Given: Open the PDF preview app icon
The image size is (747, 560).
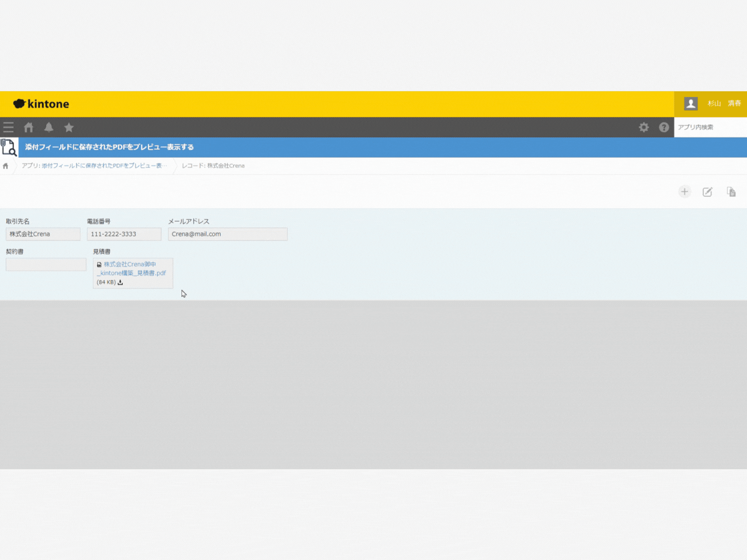Looking at the screenshot, I should [x=9, y=147].
